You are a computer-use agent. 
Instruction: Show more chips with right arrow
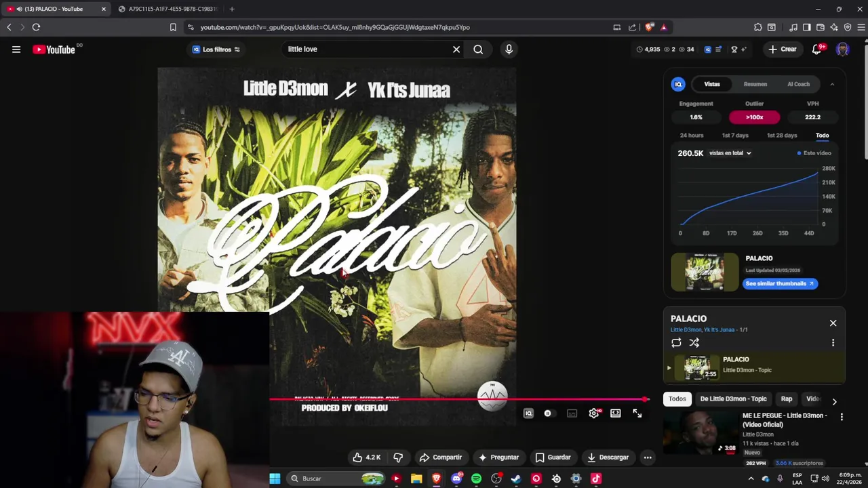[x=834, y=401]
